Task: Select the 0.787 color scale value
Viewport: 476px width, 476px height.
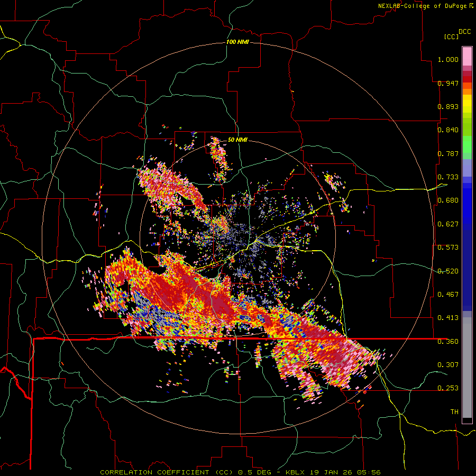Action: (x=448, y=153)
